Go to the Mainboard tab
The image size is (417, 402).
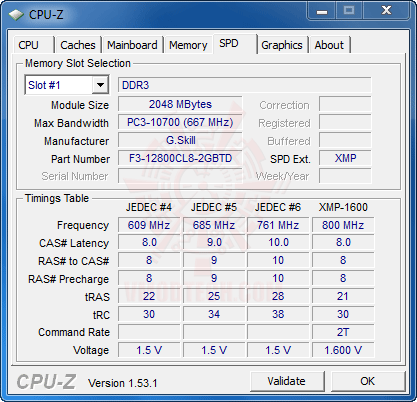(132, 45)
